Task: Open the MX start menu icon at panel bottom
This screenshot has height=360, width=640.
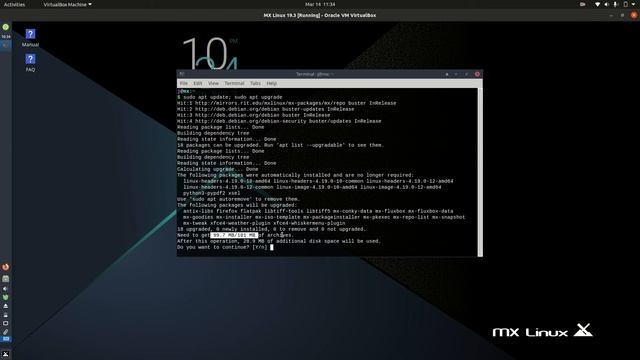Action: pyautogui.click(x=6, y=354)
